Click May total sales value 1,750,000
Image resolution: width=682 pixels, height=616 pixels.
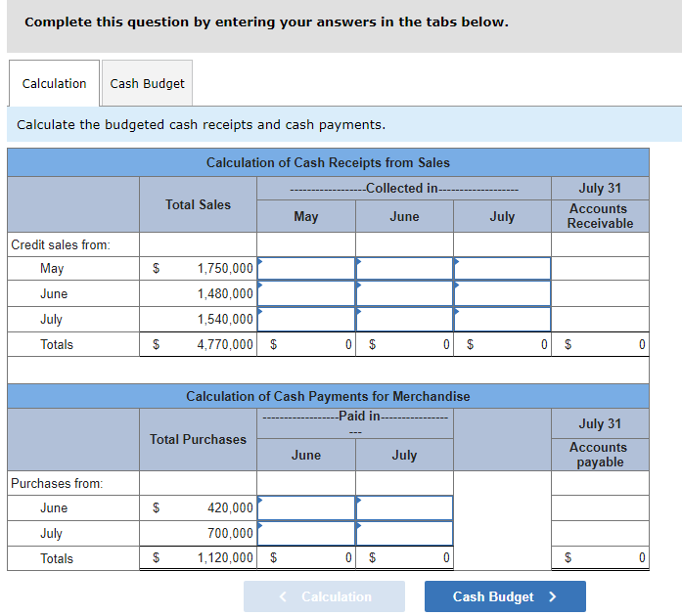[225, 268]
